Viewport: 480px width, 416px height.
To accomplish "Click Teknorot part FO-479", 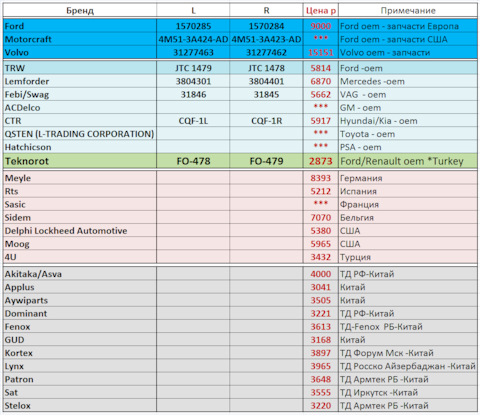I will [x=266, y=161].
